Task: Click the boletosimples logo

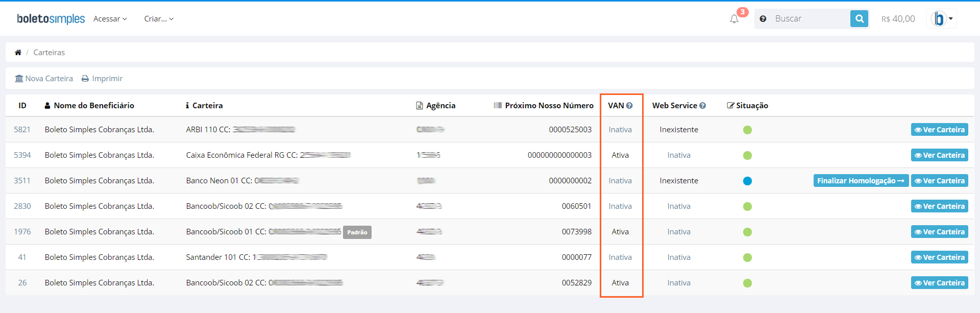Action: point(51,19)
